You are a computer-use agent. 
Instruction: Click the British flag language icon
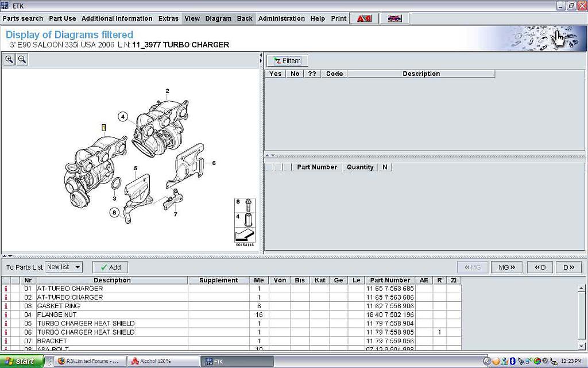(394, 18)
